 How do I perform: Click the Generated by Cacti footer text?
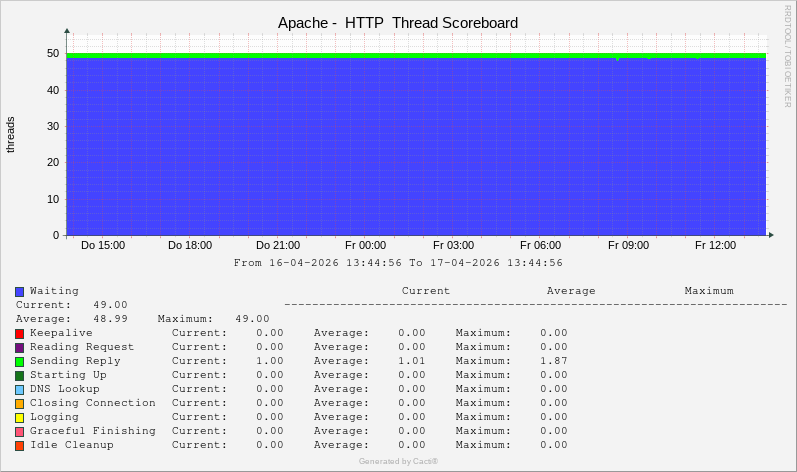coord(398,461)
